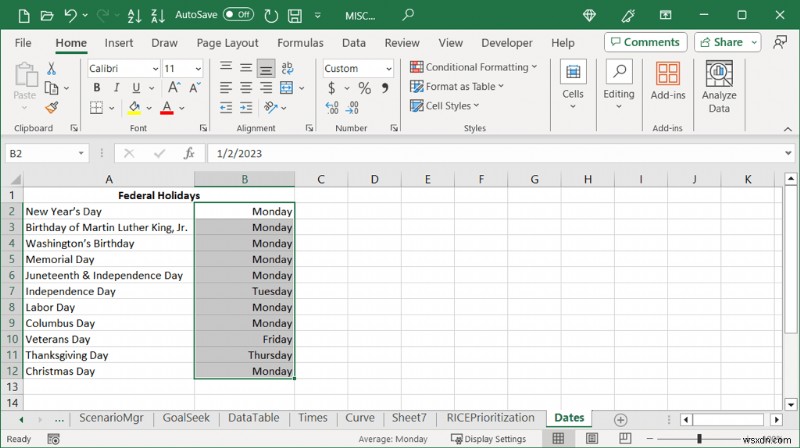Open file via folder icon in title bar
This screenshot has width=800, height=448.
[47, 16]
